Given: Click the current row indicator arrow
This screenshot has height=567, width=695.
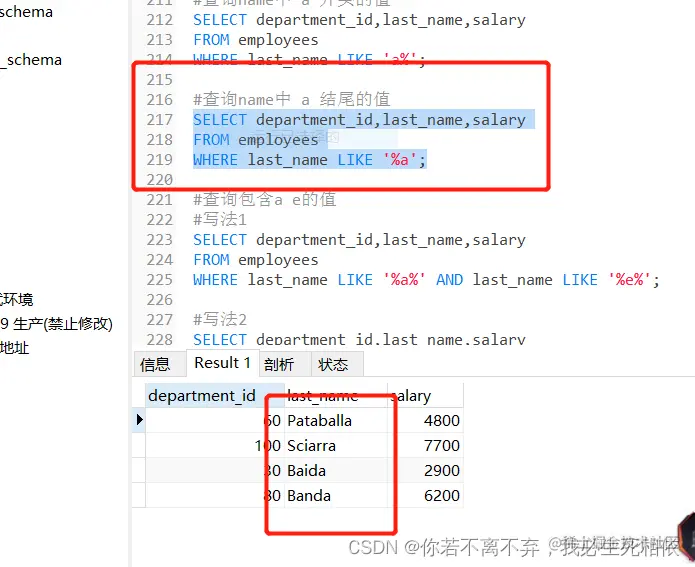Looking at the screenshot, I should [140, 419].
